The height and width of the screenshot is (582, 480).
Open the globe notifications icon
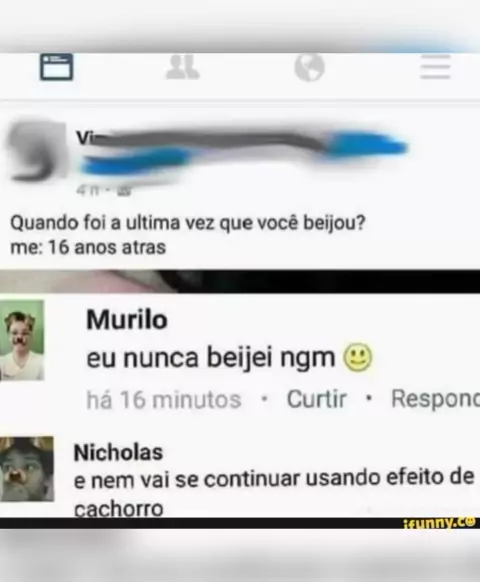pos(309,67)
